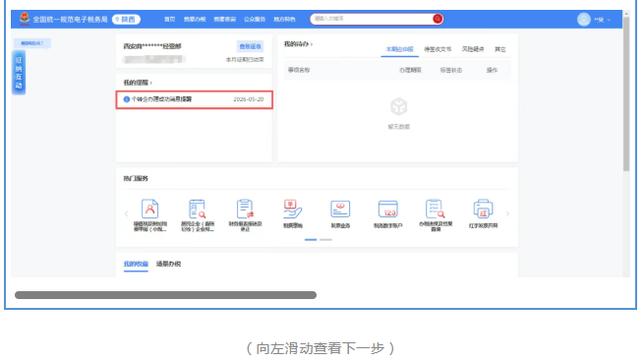
Task: Switch to the 其它 tab
Action: tap(499, 49)
